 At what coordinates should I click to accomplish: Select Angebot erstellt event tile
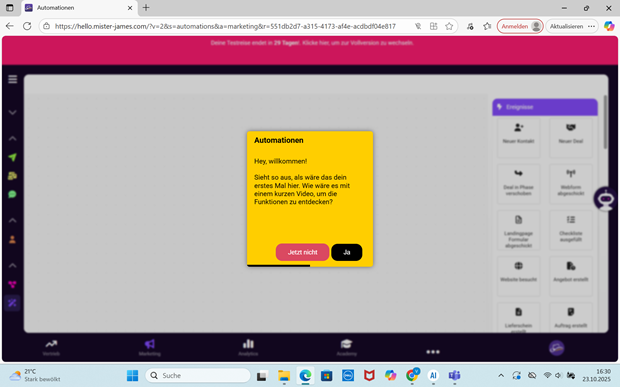tap(571, 276)
